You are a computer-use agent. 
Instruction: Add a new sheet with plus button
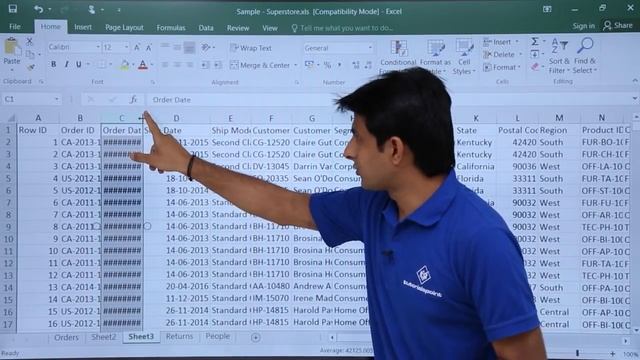(256, 338)
